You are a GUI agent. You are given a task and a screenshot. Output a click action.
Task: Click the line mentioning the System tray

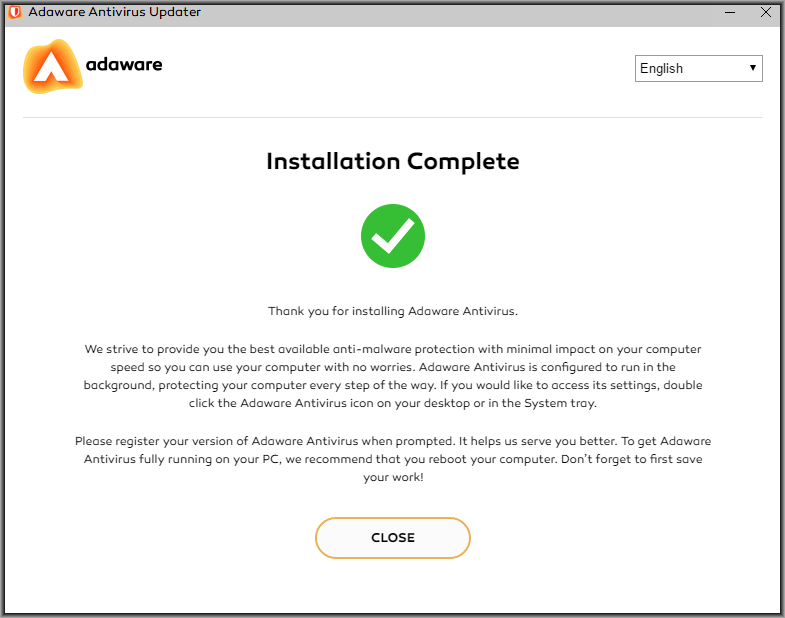pos(393,403)
